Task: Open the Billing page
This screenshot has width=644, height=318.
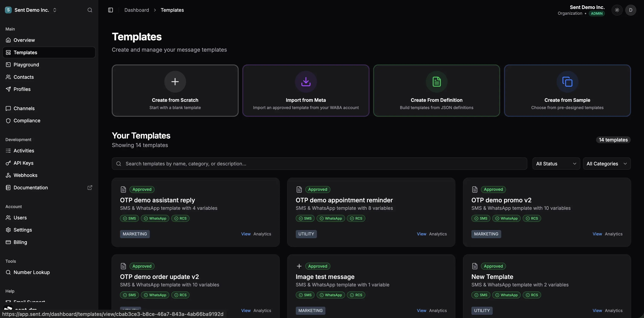Action: click(x=49, y=242)
